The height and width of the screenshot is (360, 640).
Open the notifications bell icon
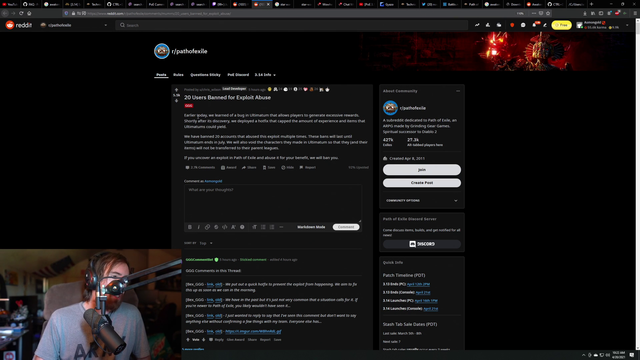534,25
